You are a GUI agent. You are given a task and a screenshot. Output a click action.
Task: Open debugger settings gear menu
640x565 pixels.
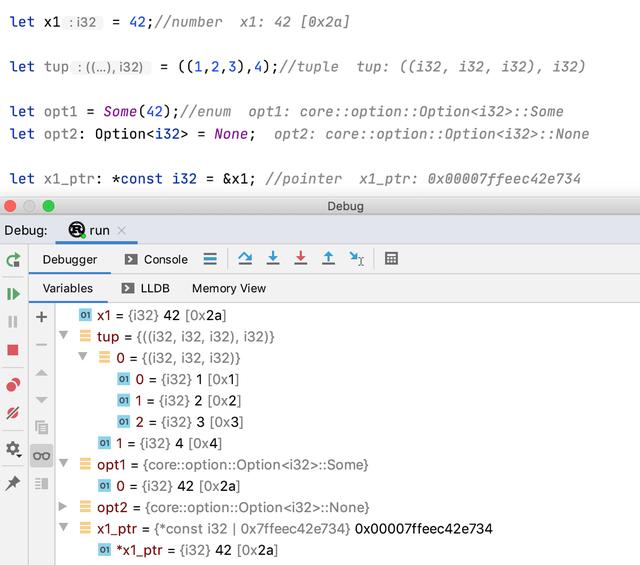click(13, 449)
